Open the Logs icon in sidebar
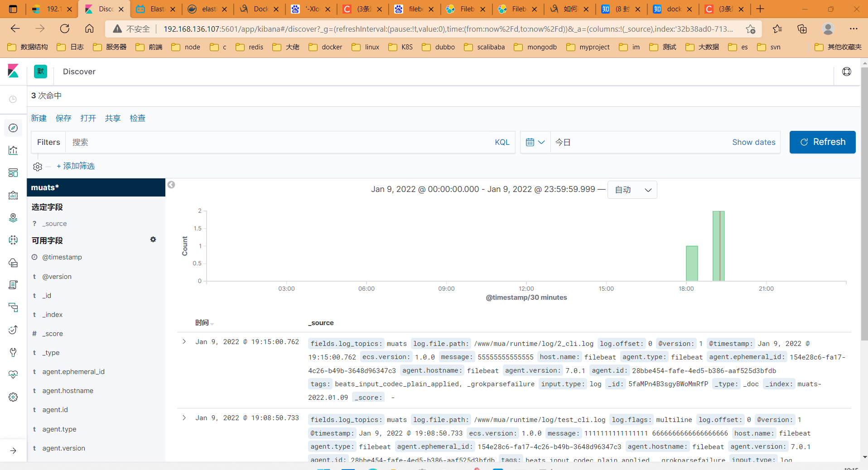 pos(13,285)
